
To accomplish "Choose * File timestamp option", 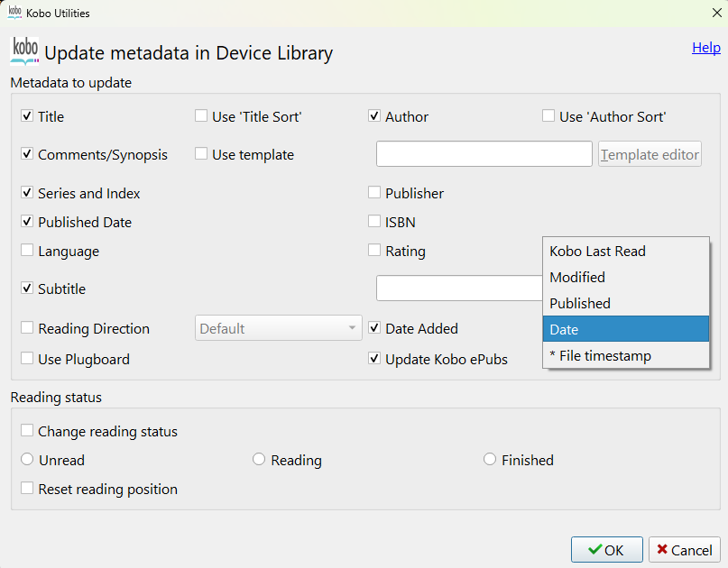I will [626, 355].
